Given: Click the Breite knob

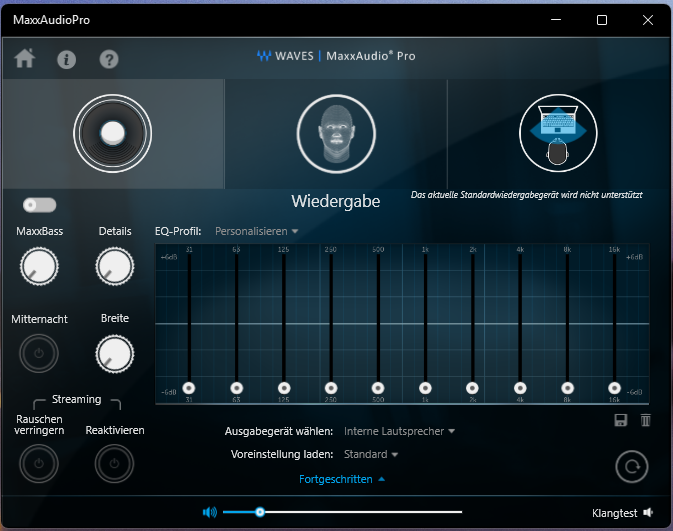Looking at the screenshot, I should [115, 354].
